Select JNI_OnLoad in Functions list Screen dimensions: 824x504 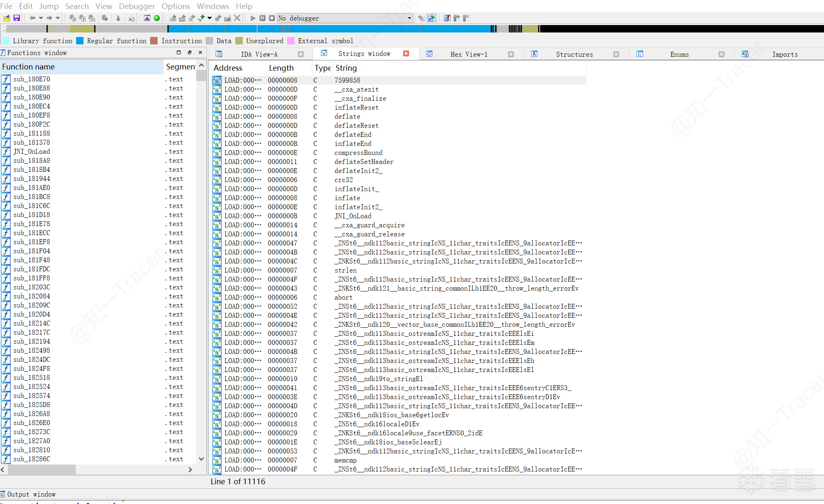(x=32, y=152)
